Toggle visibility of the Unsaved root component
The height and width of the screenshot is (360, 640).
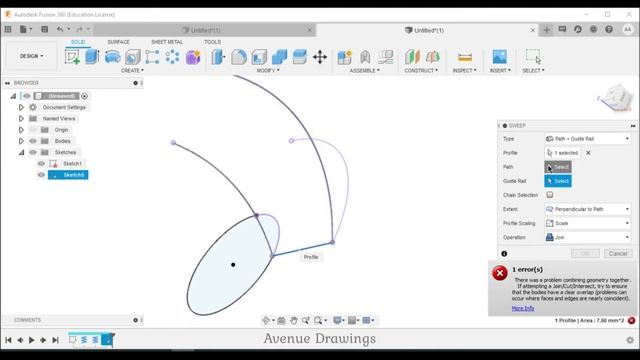point(27,96)
